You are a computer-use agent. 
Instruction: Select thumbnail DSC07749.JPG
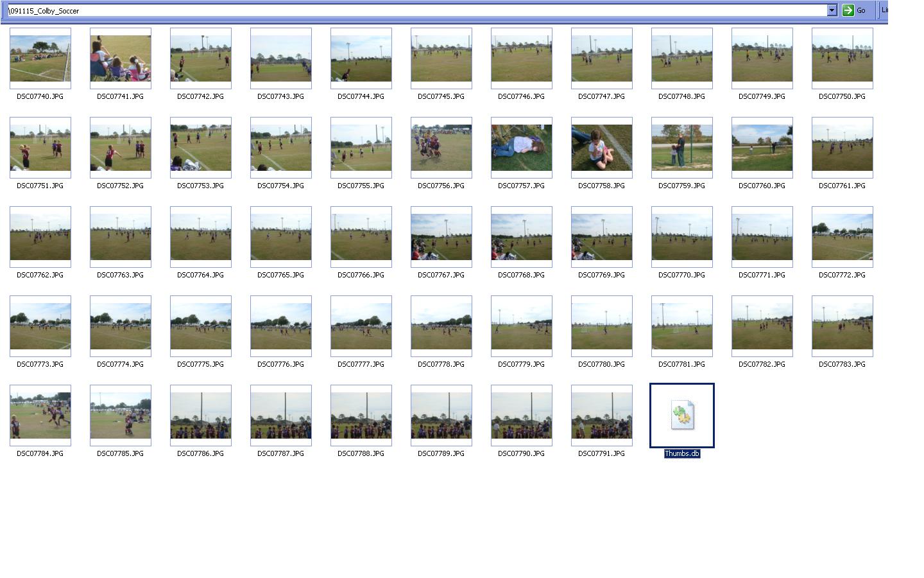point(762,58)
